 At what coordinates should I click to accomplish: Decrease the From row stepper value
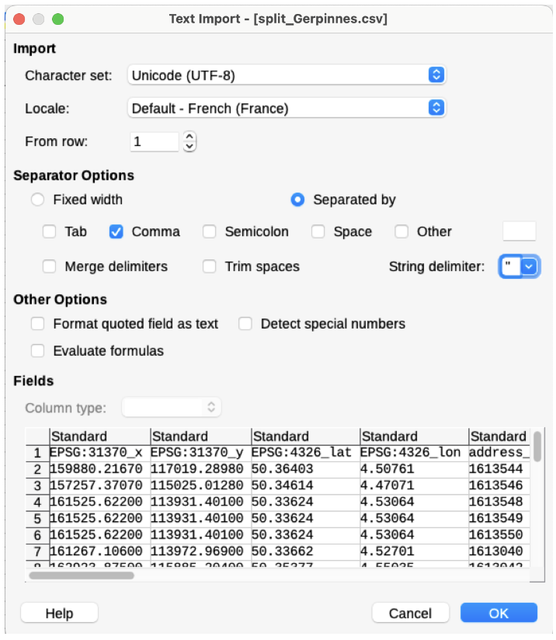(189, 147)
